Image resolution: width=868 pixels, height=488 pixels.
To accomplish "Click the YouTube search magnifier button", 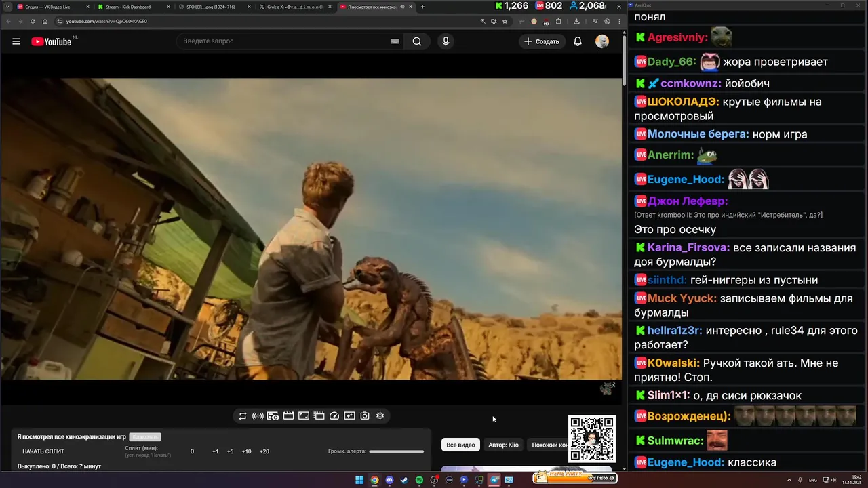I will [x=417, y=41].
